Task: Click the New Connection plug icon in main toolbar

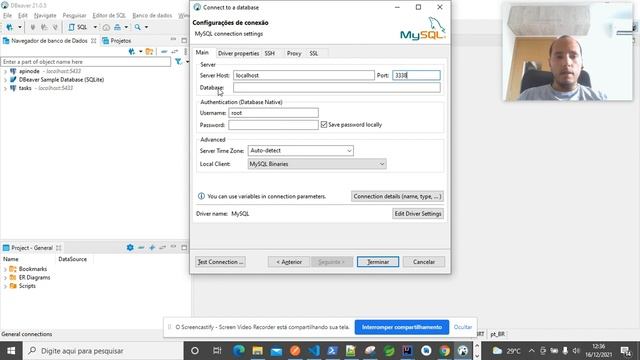Action: click(x=9, y=27)
